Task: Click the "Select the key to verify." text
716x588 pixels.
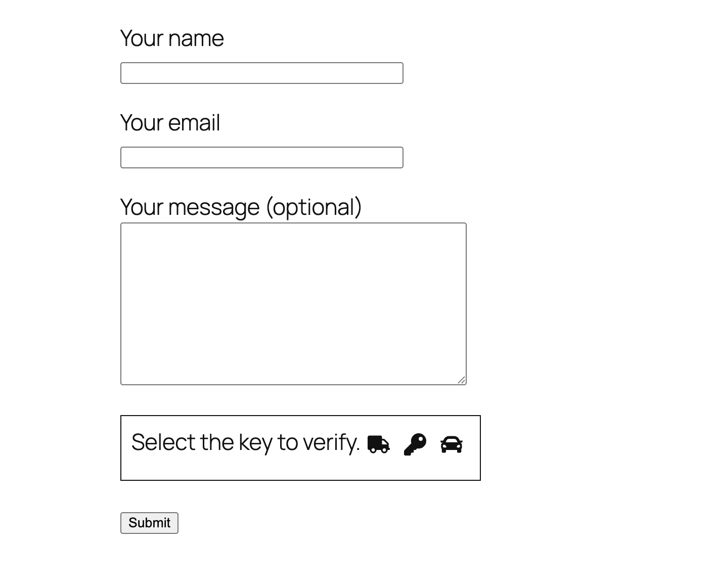Action: click(245, 443)
